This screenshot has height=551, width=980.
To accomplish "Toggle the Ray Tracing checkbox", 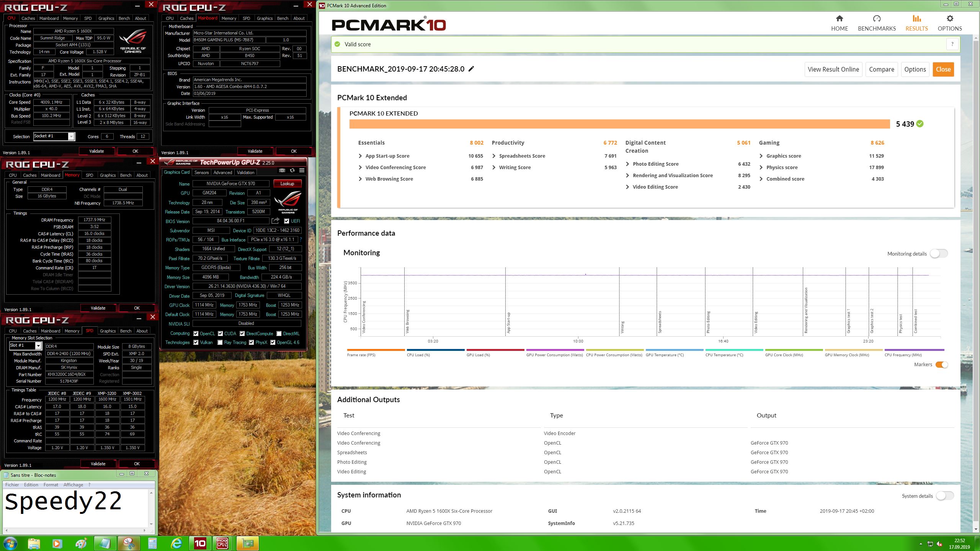I will pos(220,342).
